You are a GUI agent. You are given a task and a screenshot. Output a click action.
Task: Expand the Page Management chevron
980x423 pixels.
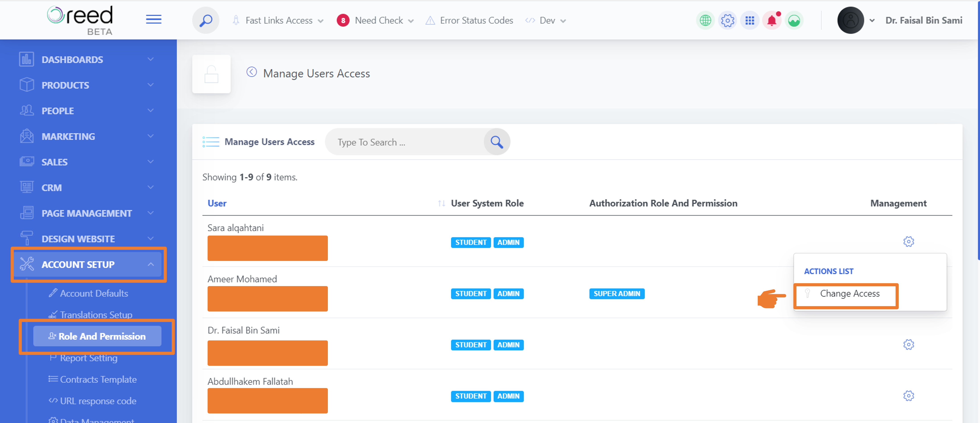pos(151,213)
